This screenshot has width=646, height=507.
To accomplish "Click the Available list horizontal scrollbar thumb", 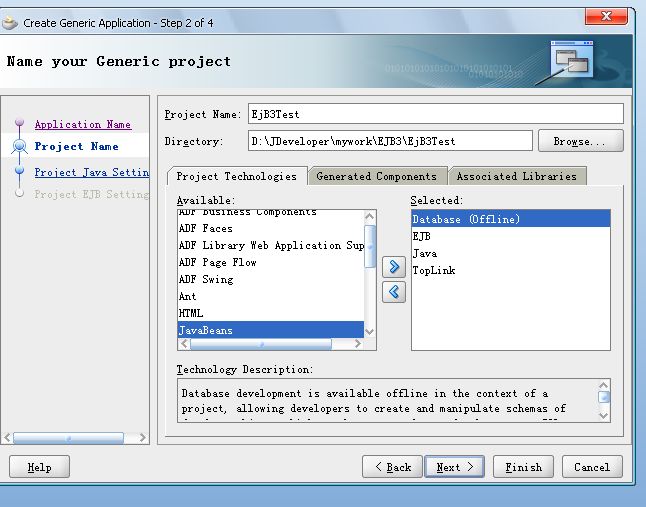I will [x=261, y=344].
